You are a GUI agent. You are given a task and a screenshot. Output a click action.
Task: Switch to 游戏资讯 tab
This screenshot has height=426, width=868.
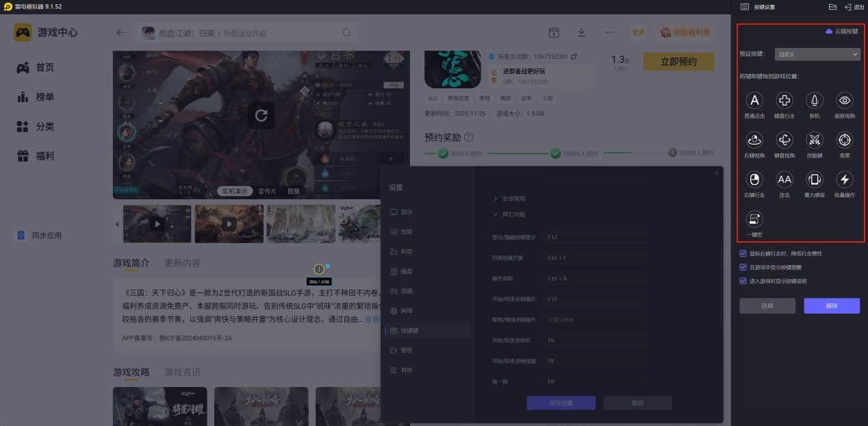click(183, 372)
